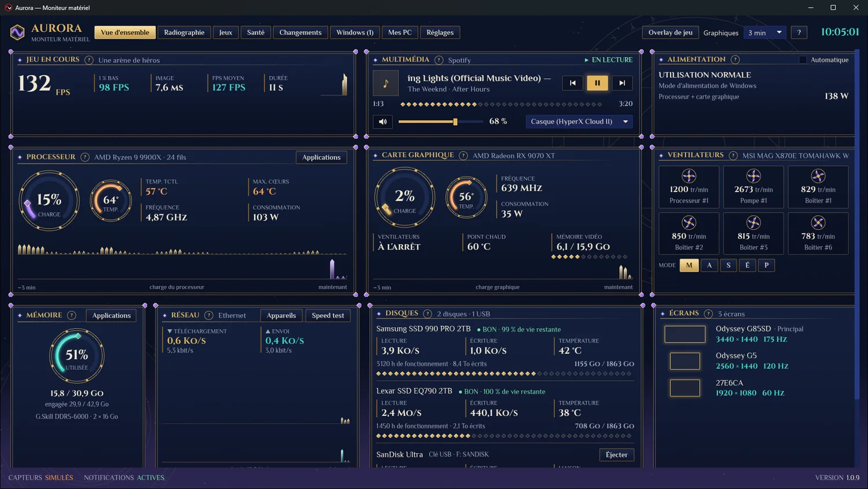868x489 pixels.
Task: Click the track progress bar
Action: click(501, 105)
